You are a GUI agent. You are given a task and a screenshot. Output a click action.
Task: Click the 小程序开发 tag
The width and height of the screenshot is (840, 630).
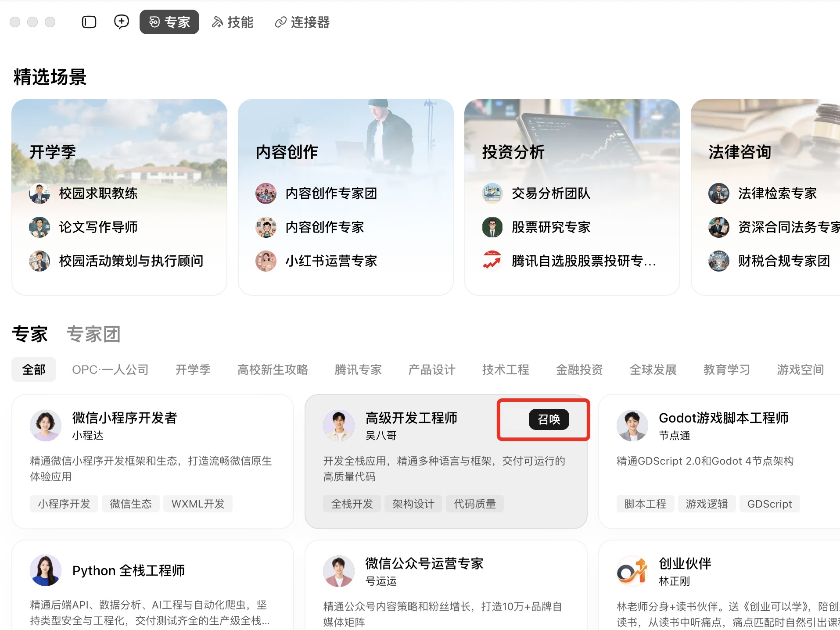[64, 504]
